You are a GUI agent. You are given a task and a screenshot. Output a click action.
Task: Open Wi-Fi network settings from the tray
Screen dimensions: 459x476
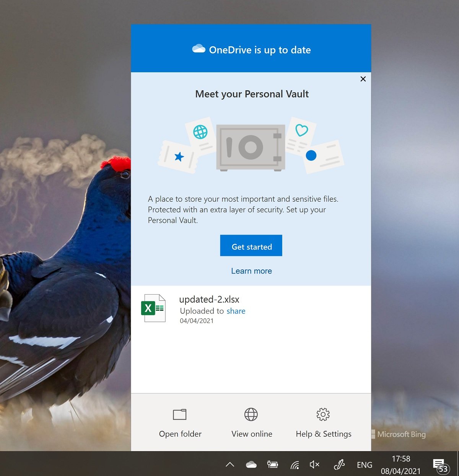(294, 464)
